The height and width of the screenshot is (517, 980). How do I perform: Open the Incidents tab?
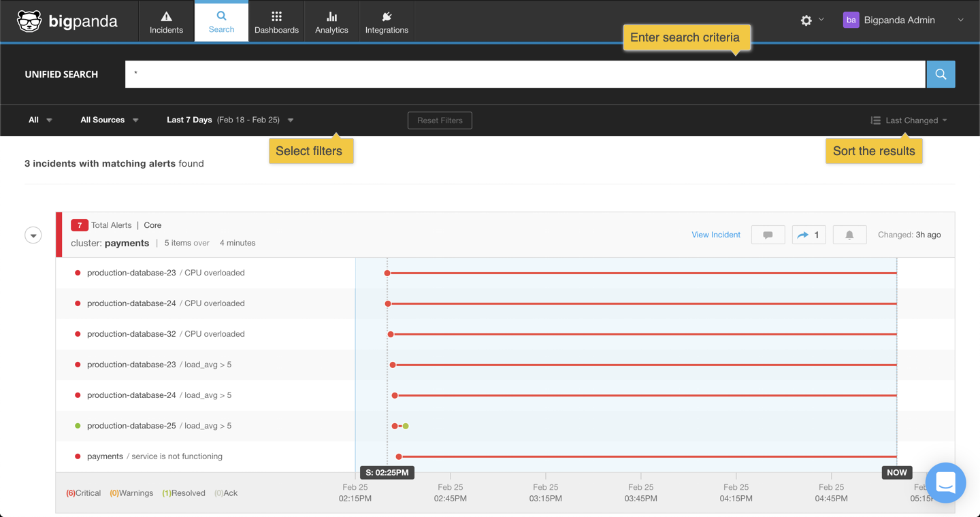click(166, 22)
